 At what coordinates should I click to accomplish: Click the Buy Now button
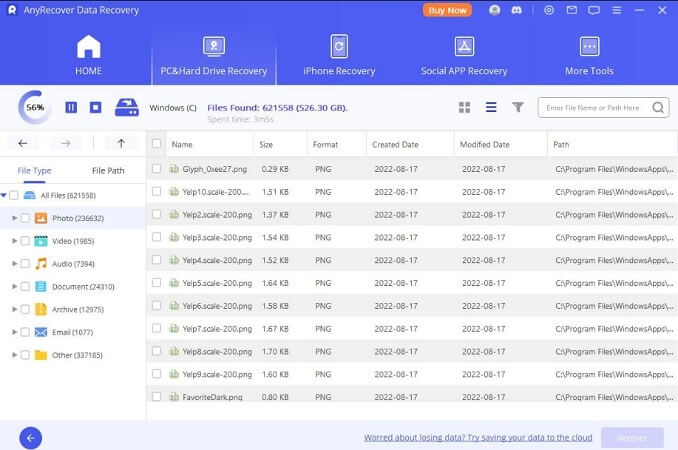pos(447,10)
